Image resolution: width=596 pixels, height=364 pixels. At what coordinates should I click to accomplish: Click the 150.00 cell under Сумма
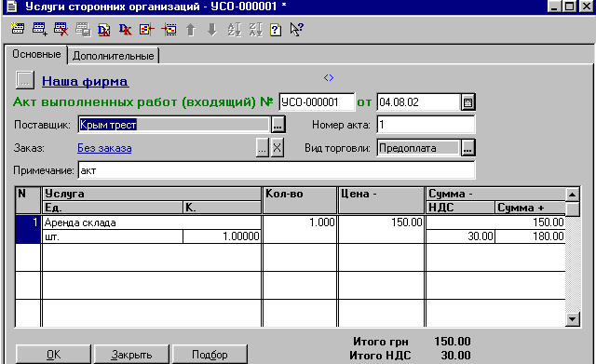(x=495, y=222)
